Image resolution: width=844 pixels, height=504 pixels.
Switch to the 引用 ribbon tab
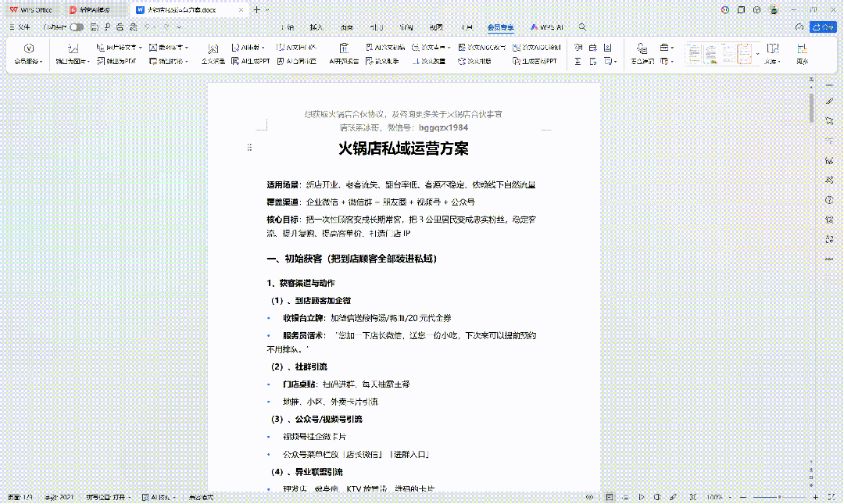coord(376,27)
